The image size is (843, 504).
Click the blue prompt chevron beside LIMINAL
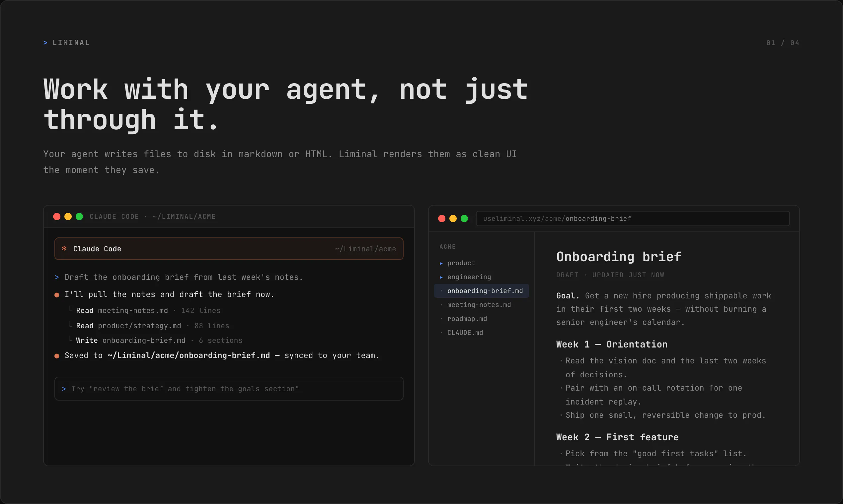pyautogui.click(x=45, y=43)
